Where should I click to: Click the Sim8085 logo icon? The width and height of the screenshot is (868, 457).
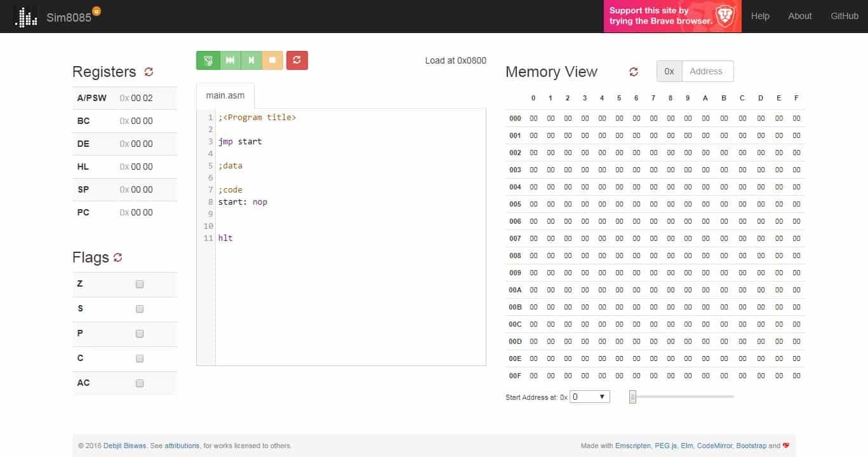point(25,15)
